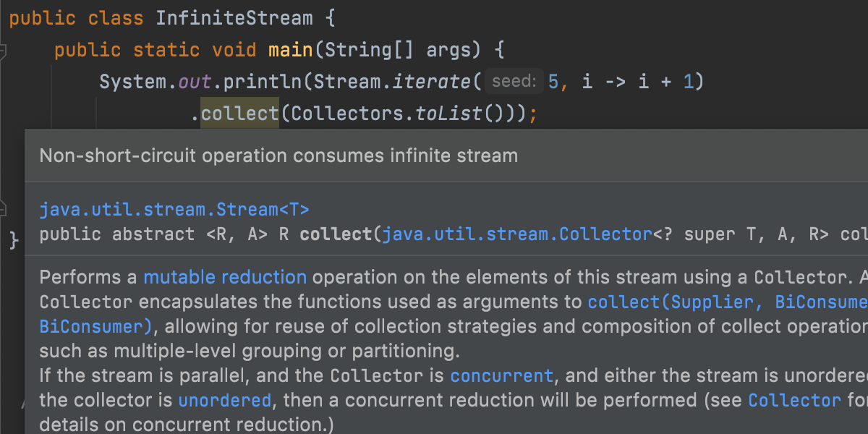
Task: Open the 'unordered' documentation link
Action: 224,400
